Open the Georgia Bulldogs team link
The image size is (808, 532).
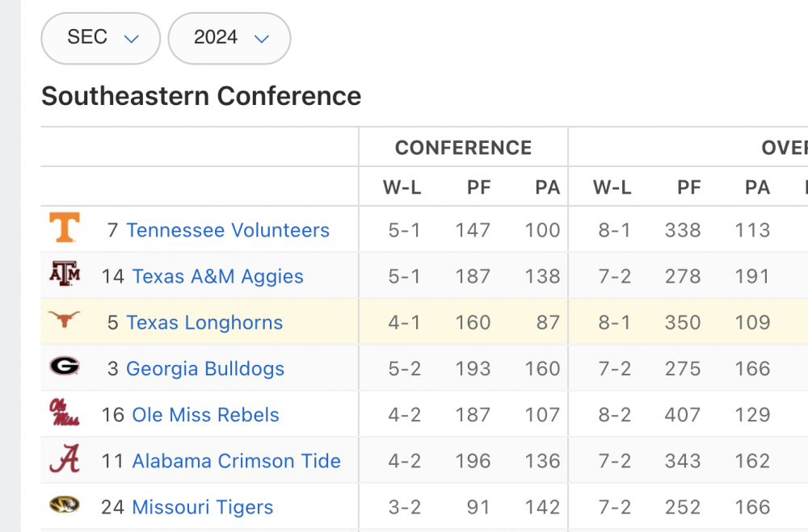205,369
